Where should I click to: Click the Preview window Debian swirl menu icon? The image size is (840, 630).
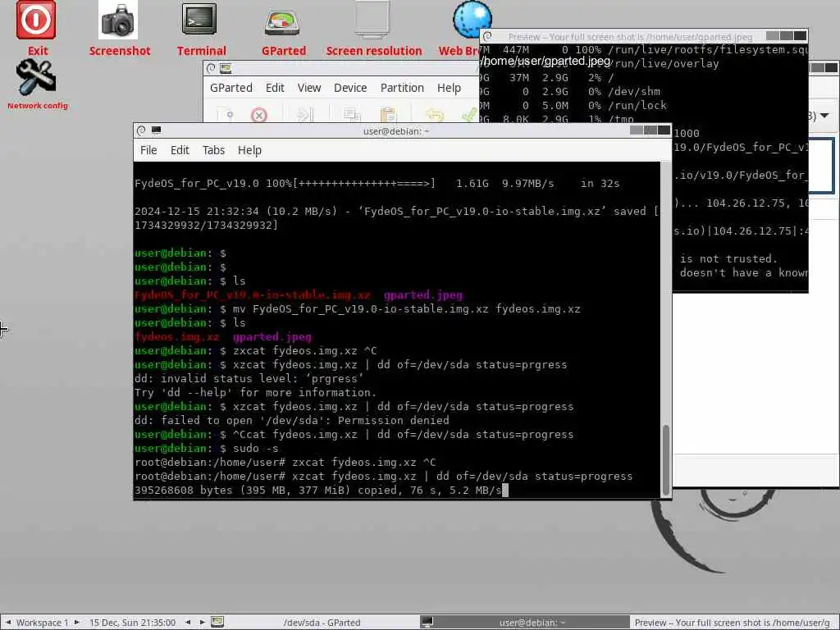[x=487, y=36]
